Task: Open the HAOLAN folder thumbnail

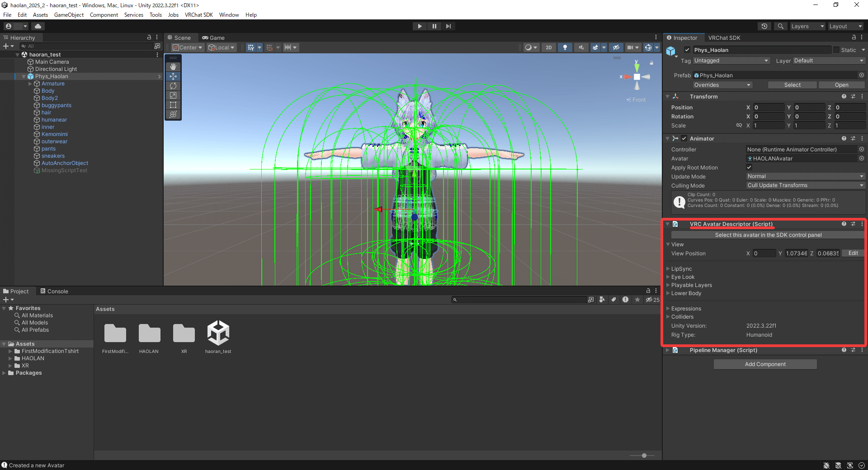Action: pos(149,338)
